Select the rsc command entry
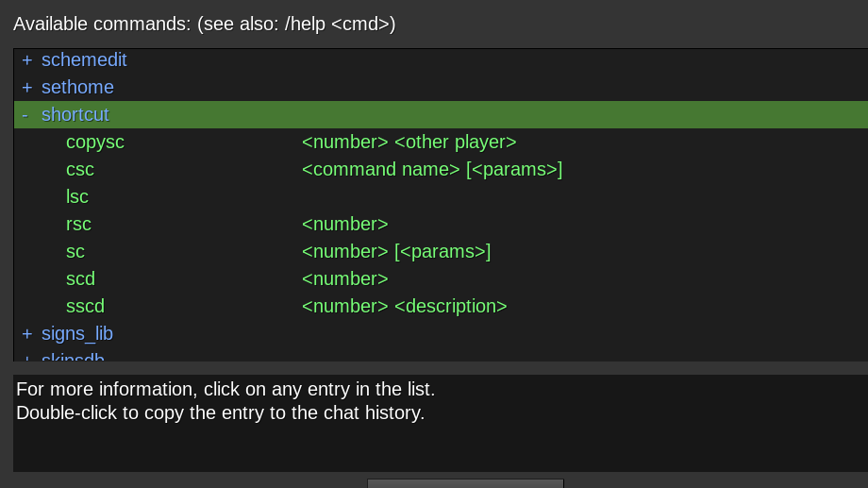This screenshot has width=868, height=488. 78,225
